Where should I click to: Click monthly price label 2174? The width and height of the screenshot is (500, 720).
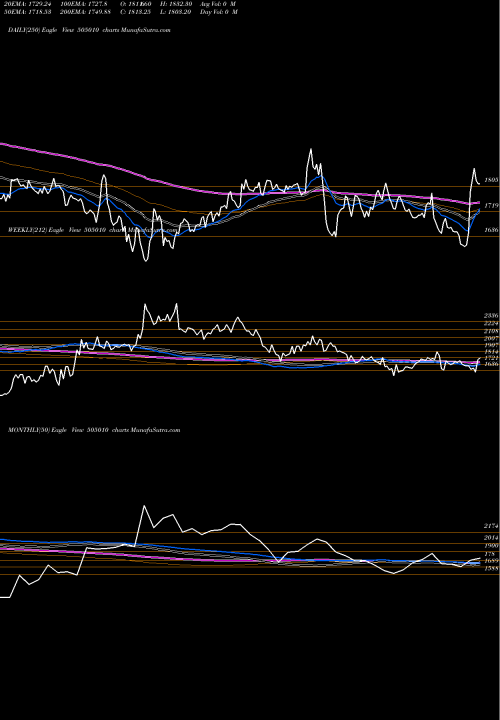[491, 526]
